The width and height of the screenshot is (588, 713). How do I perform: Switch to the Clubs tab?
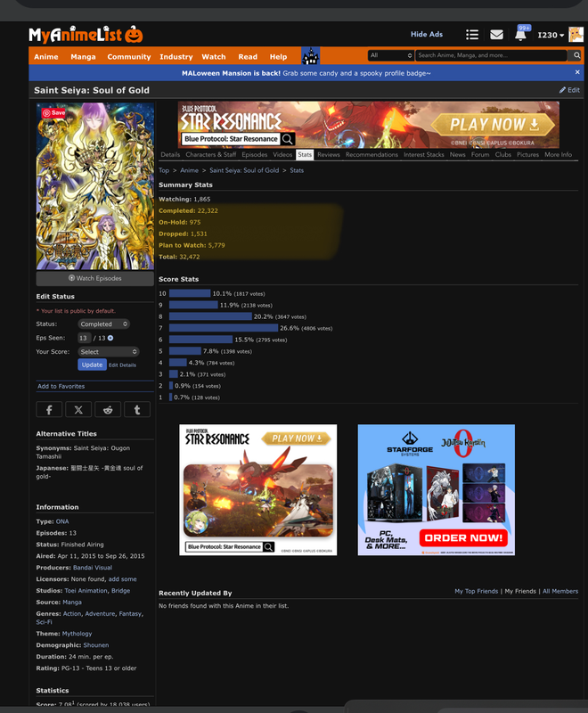click(x=503, y=154)
